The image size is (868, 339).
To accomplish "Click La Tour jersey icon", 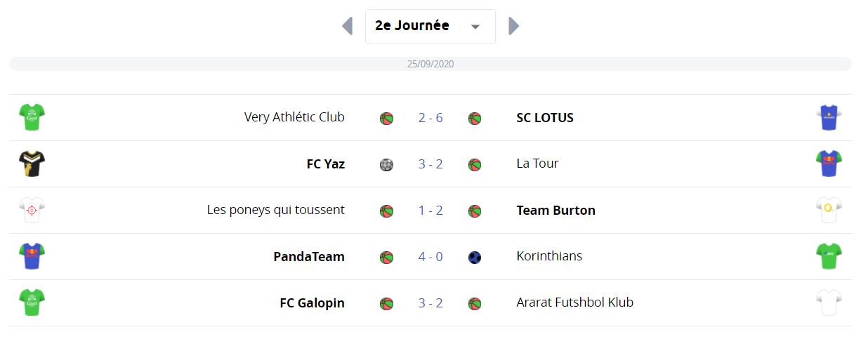I will [829, 164].
